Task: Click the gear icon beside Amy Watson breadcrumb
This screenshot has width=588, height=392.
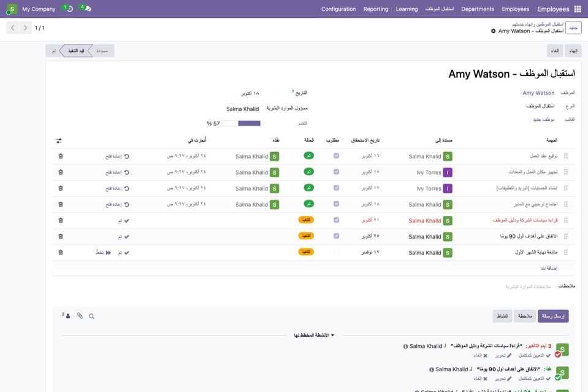Action: click(x=493, y=31)
